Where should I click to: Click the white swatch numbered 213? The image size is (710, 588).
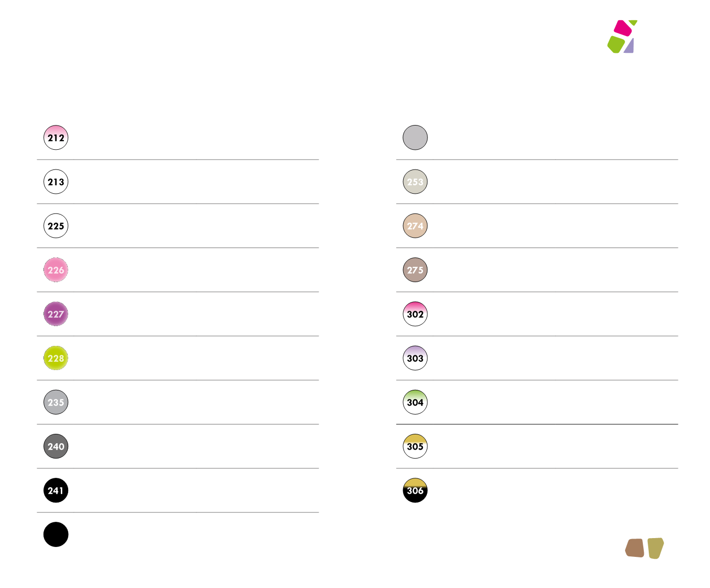(x=56, y=182)
